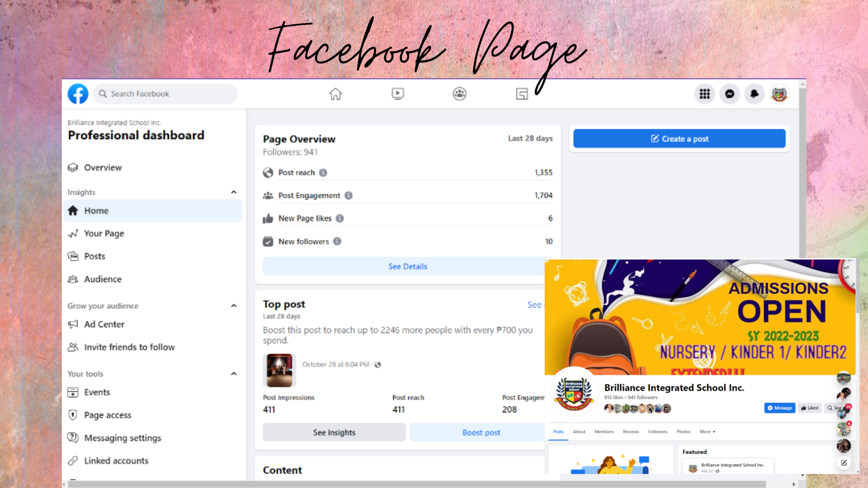Open the More dropdown on the page tabs
This screenshot has height=488, width=868.
coord(708,432)
